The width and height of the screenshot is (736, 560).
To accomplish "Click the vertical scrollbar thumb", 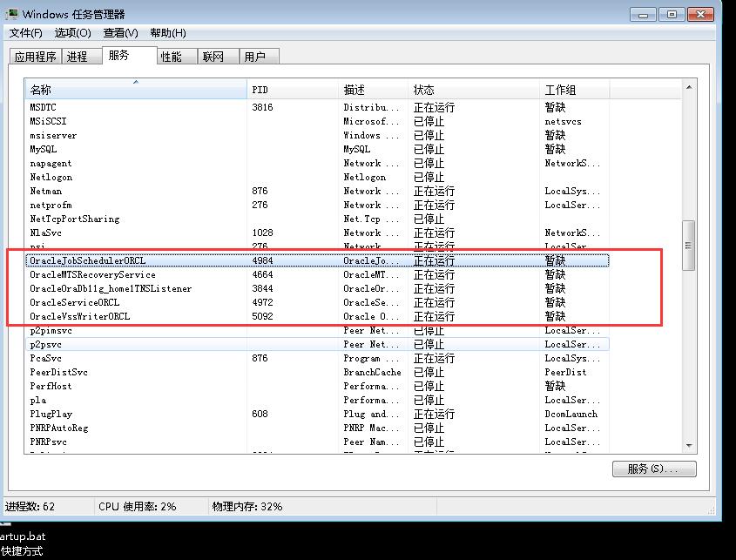I will pos(689,246).
